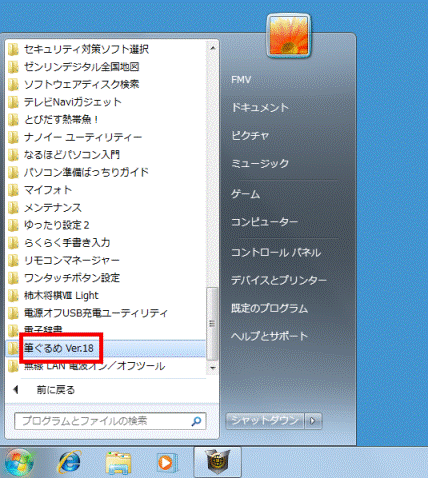Viewport: 428px width, 478px height.
Task: Open ヘルプとサポート
Action: (269, 336)
